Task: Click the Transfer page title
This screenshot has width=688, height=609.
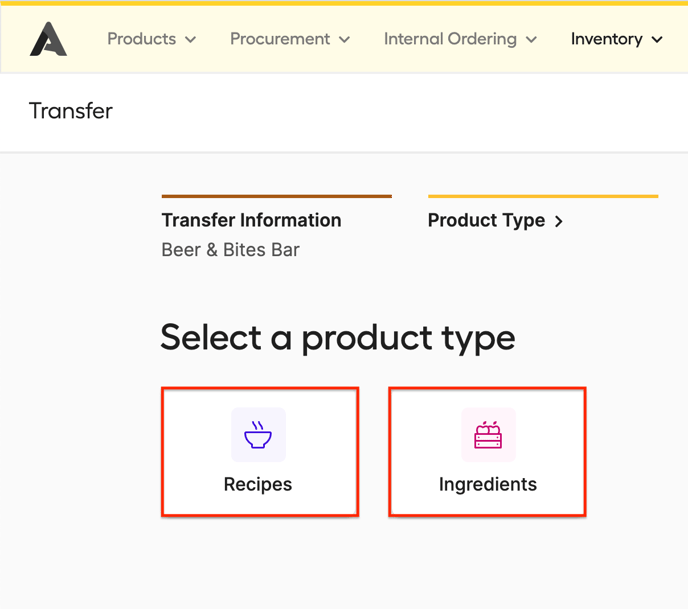Action: click(x=71, y=111)
